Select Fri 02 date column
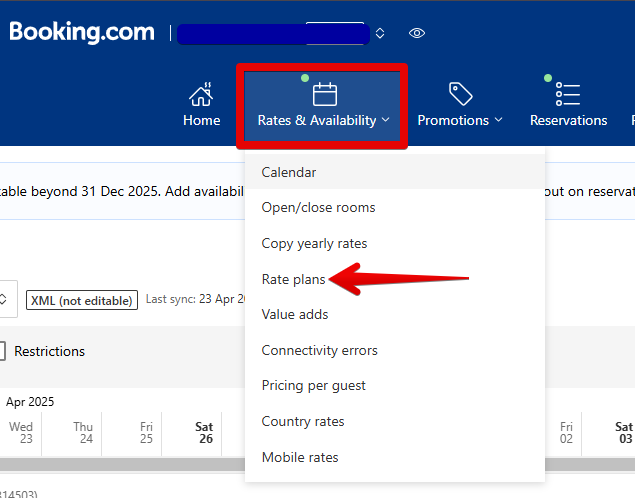 click(x=563, y=433)
